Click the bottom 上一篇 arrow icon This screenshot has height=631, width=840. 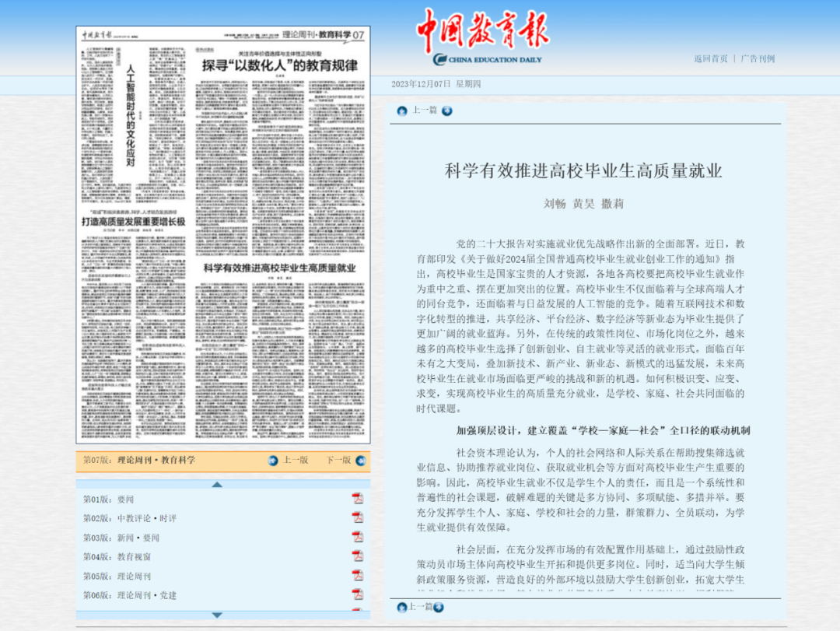tap(402, 607)
